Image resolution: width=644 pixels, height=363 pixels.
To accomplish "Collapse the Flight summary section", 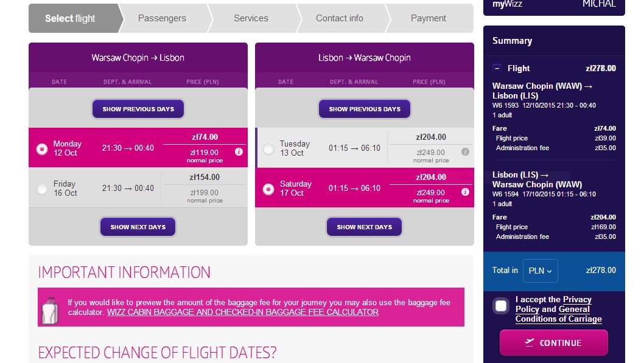I will pyautogui.click(x=497, y=69).
